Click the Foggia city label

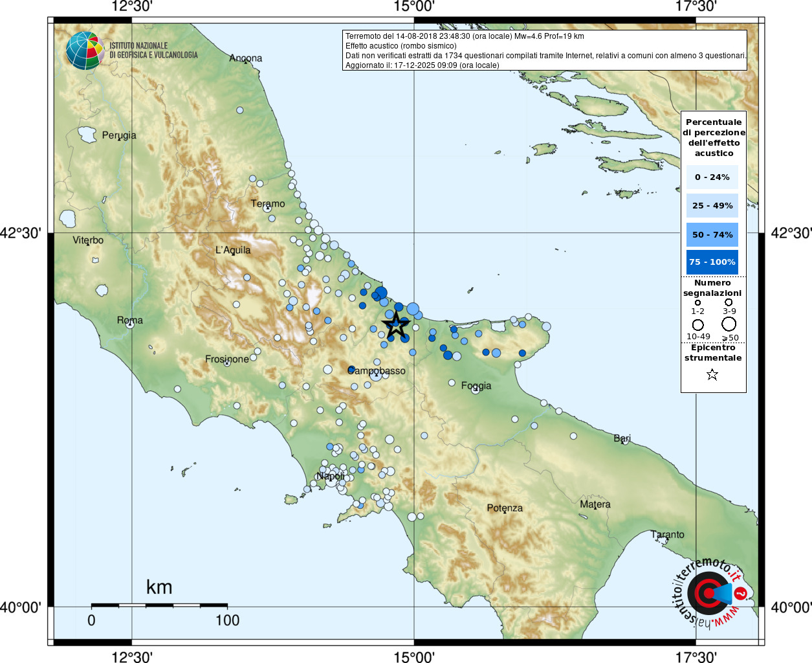tap(476, 386)
